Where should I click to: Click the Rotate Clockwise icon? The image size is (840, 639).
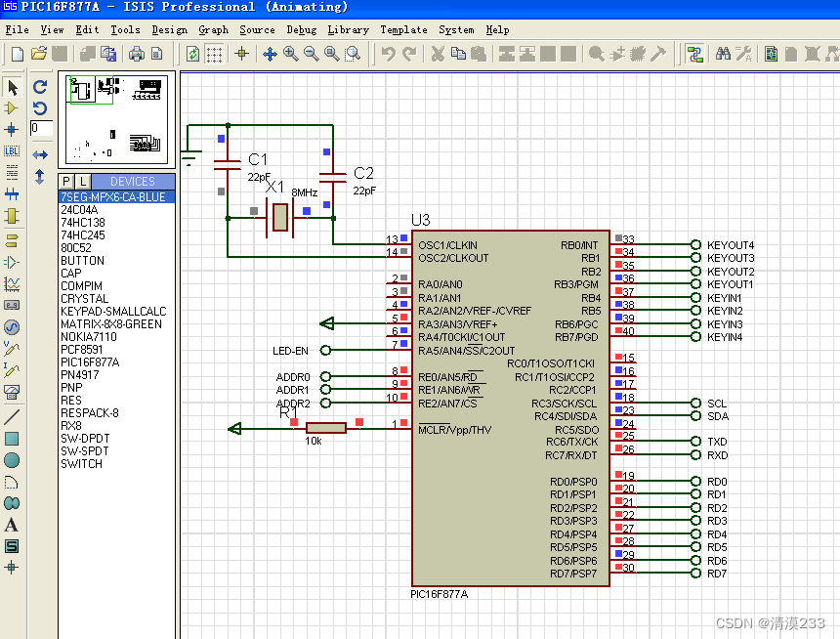pos(40,87)
